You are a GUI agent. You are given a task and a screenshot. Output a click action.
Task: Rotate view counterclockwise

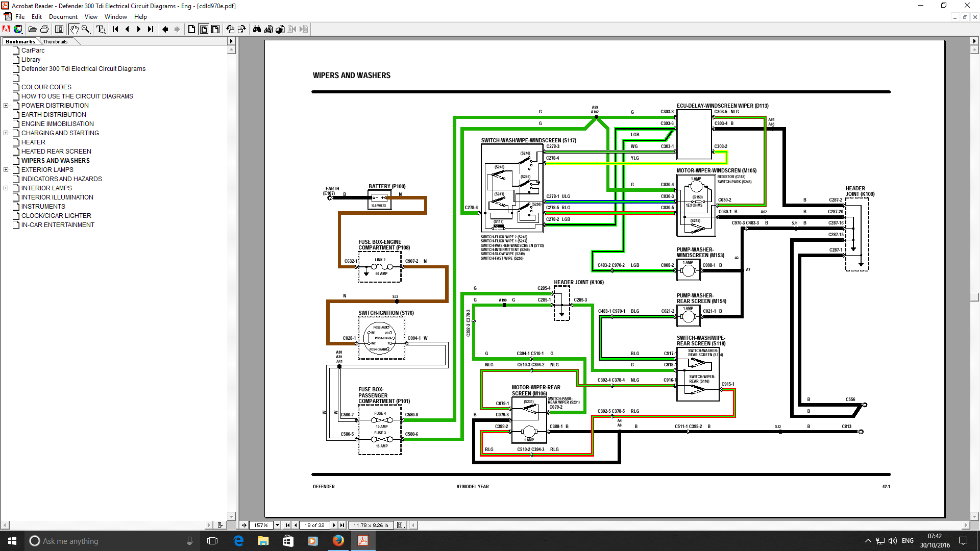230,29
